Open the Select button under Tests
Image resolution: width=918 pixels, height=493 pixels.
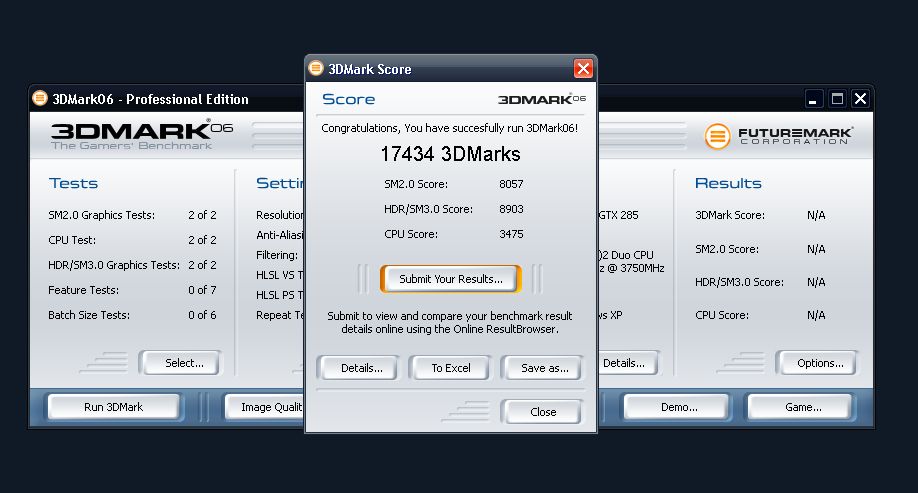pos(180,363)
